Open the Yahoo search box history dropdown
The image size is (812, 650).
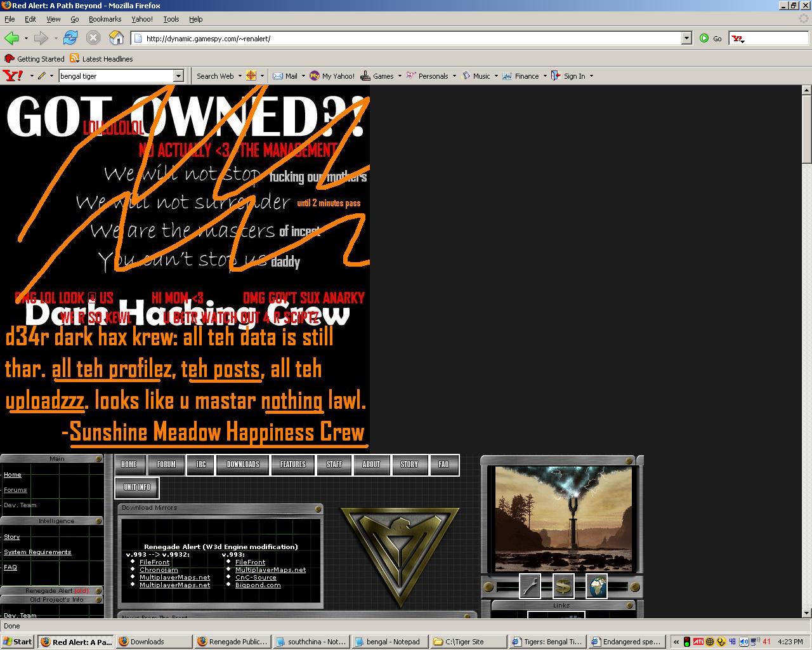click(178, 76)
